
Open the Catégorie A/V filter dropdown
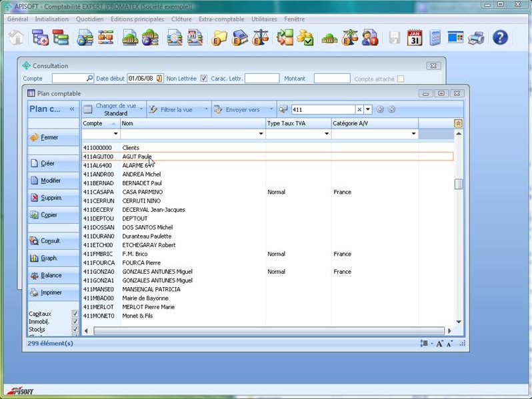click(413, 134)
